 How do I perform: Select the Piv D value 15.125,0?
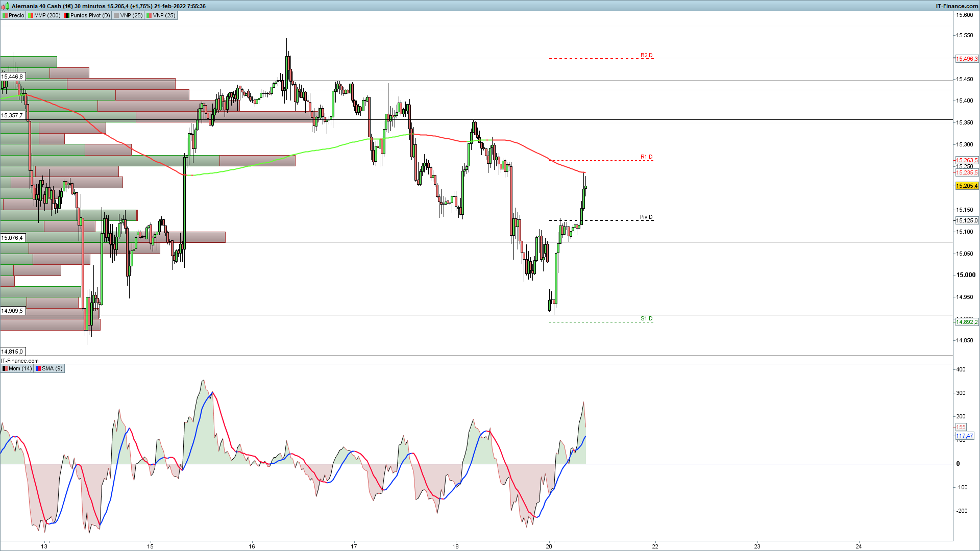click(x=967, y=220)
